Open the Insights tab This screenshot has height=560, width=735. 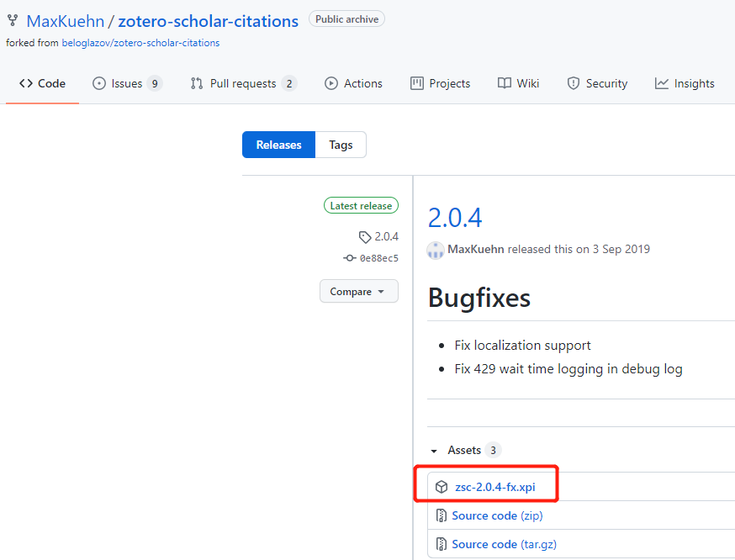tap(685, 83)
